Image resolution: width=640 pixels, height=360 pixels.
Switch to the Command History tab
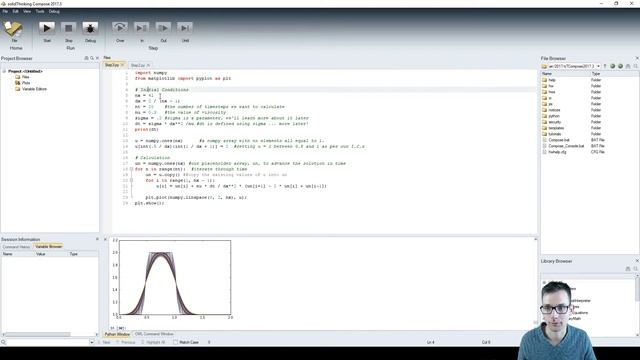point(16,247)
